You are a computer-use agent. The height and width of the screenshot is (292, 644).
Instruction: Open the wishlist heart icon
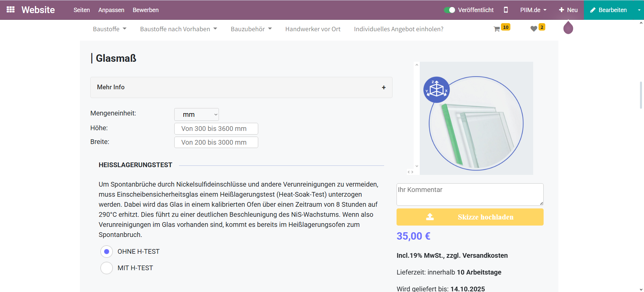(x=534, y=29)
